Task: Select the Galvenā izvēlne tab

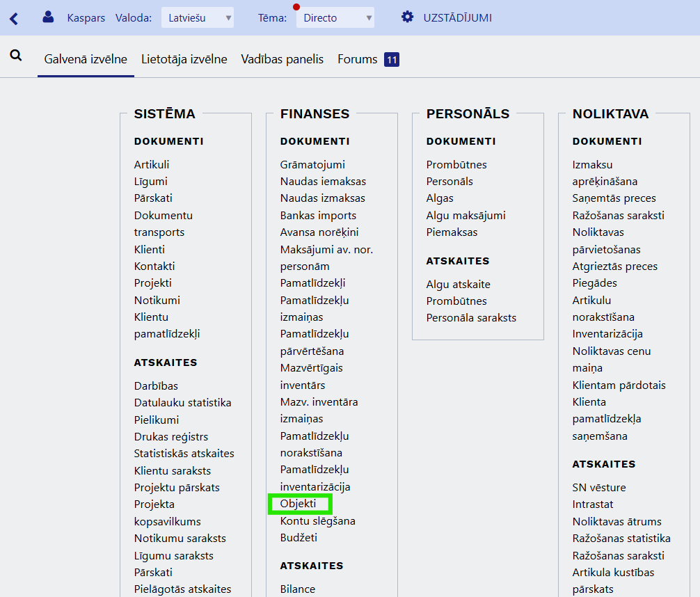Action: coord(86,59)
